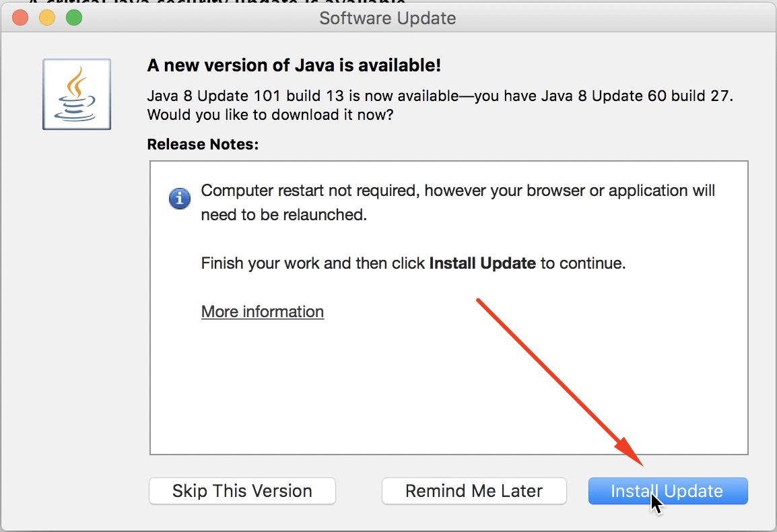Click the Software Update title bar text
Image resolution: width=777 pixels, height=532 pixels.
pos(387,18)
